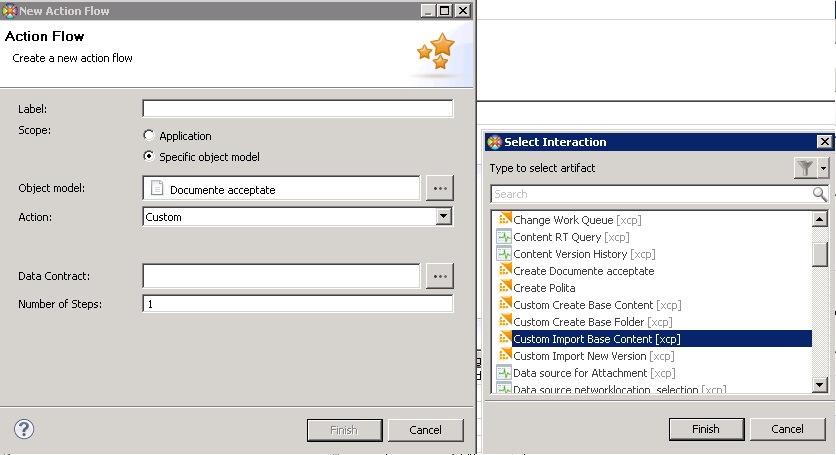Viewport: 836px width, 455px height.
Task: Click the list scroll down arrow
Action: [820, 384]
